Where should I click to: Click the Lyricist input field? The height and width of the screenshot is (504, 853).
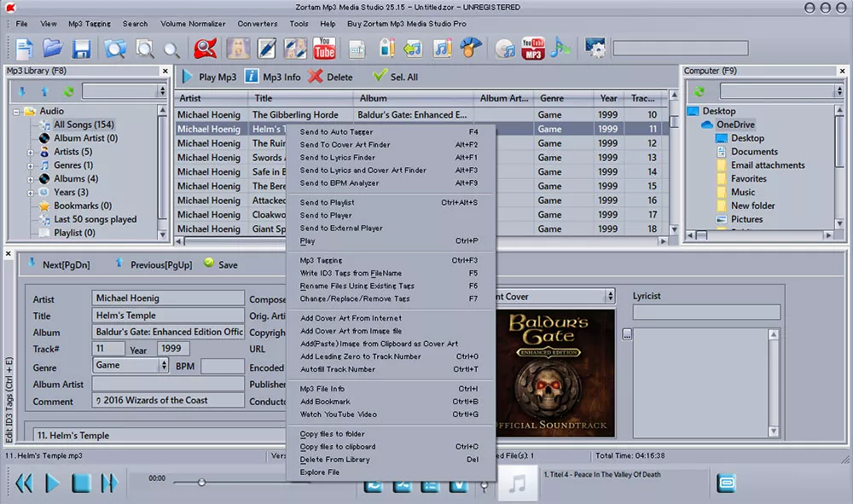[x=706, y=312]
